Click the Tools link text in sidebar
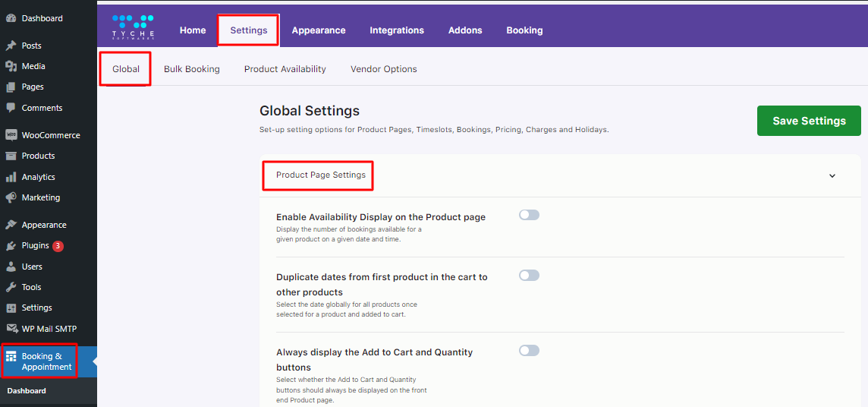The height and width of the screenshot is (407, 868). tap(32, 287)
